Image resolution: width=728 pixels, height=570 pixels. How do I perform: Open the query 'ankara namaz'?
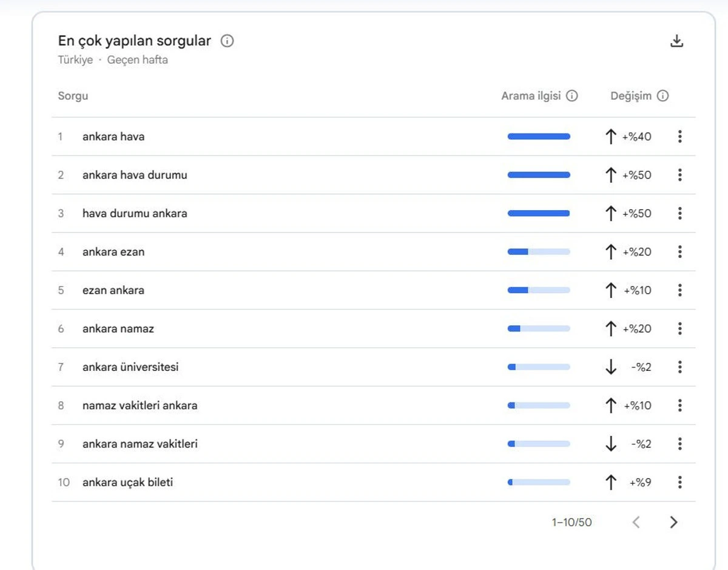[118, 328]
